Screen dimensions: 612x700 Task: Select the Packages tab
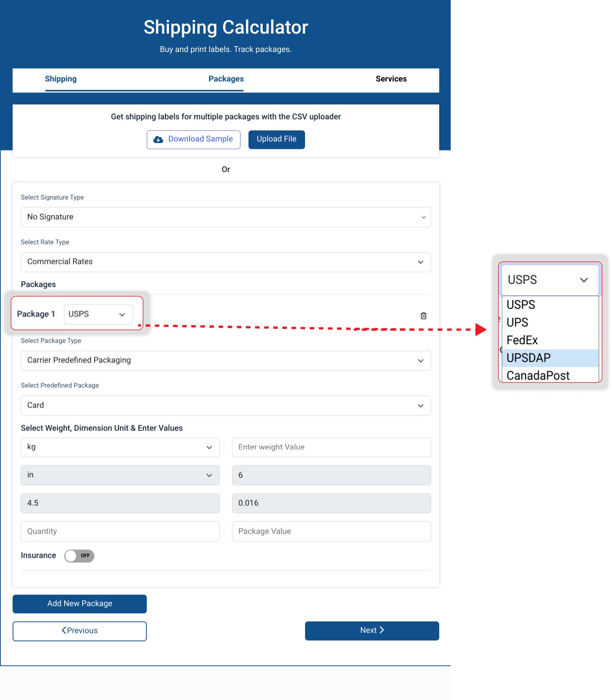pyautogui.click(x=226, y=79)
